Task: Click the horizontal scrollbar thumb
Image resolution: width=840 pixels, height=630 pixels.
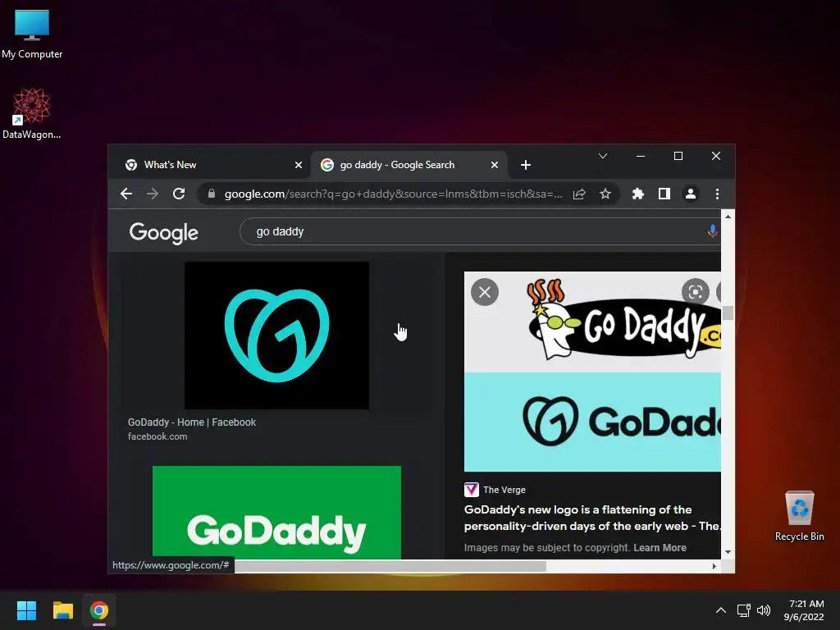Action: [390, 566]
